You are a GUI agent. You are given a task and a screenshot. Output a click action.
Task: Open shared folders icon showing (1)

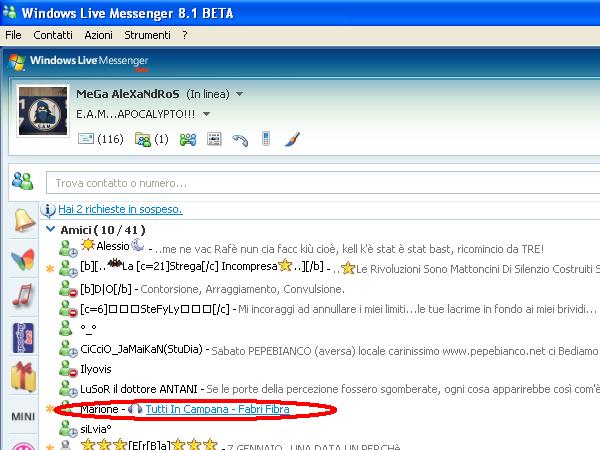152,139
